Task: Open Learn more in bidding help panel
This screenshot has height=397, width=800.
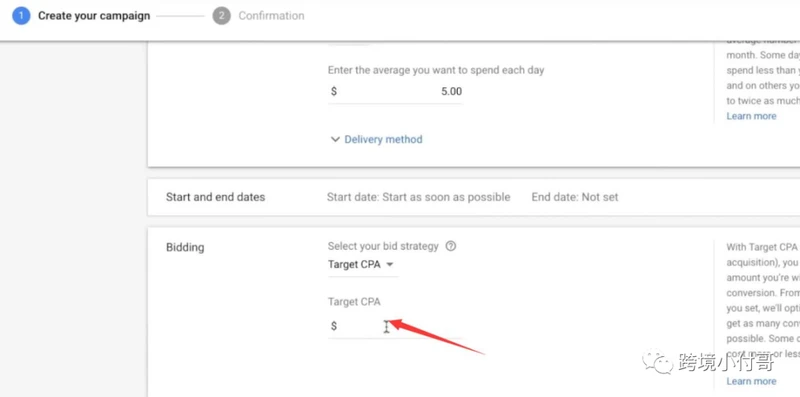Action: [x=751, y=381]
